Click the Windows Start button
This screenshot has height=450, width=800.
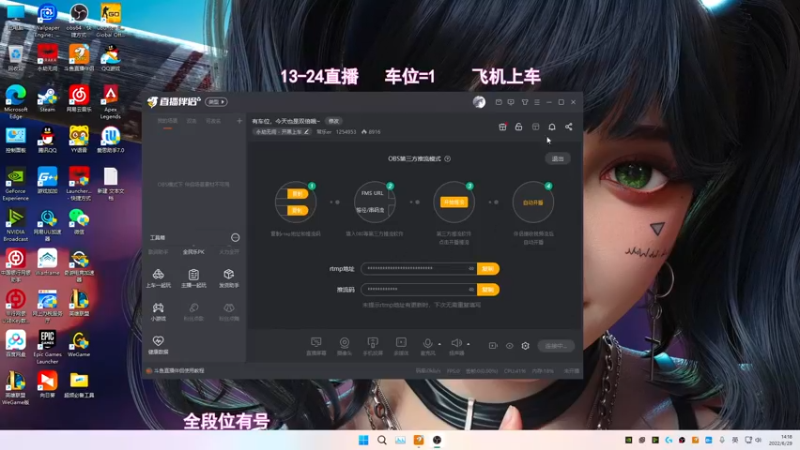pyautogui.click(x=363, y=440)
